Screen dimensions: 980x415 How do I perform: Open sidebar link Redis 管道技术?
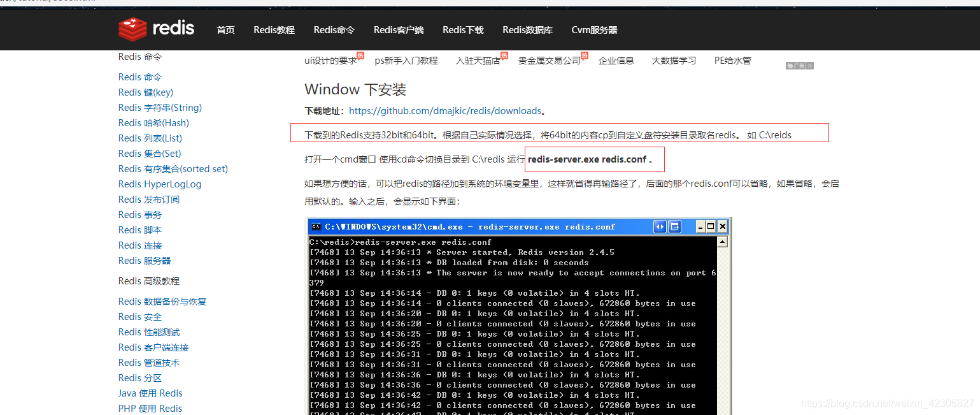149,363
